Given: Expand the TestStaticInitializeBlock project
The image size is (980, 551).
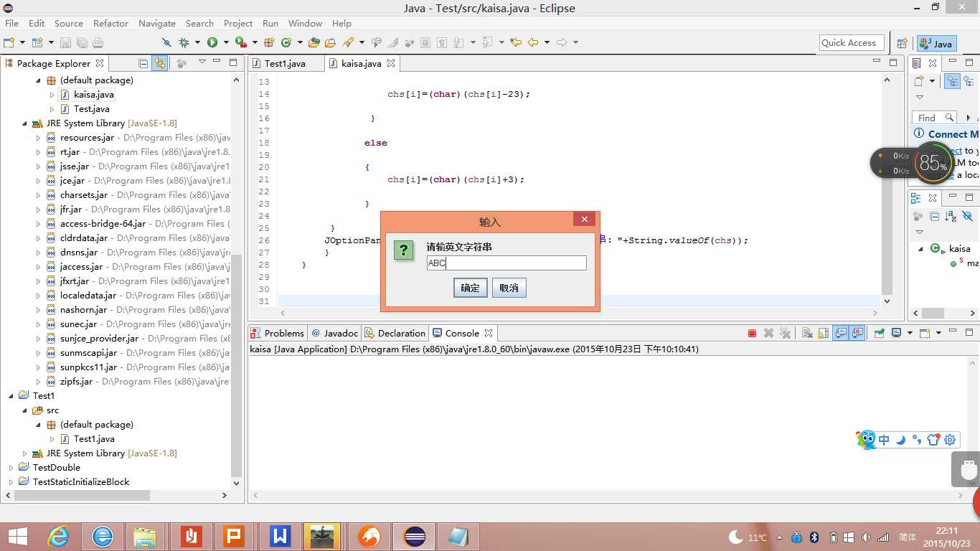Looking at the screenshot, I should 11,482.
